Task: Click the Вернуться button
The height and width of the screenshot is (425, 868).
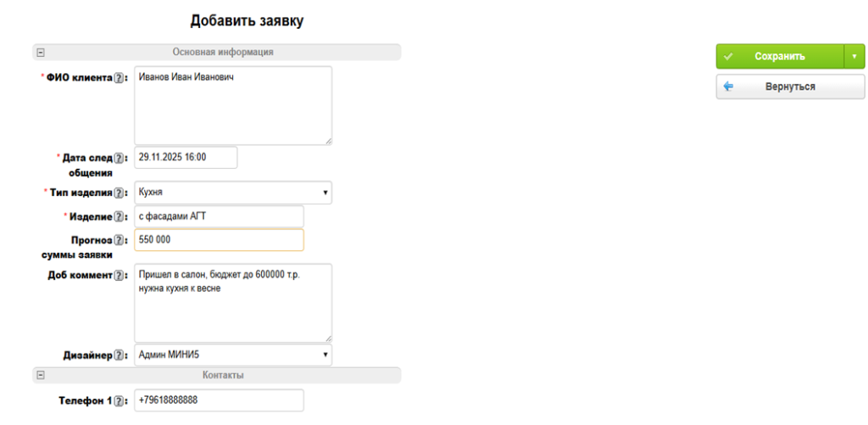Action: [x=778, y=87]
